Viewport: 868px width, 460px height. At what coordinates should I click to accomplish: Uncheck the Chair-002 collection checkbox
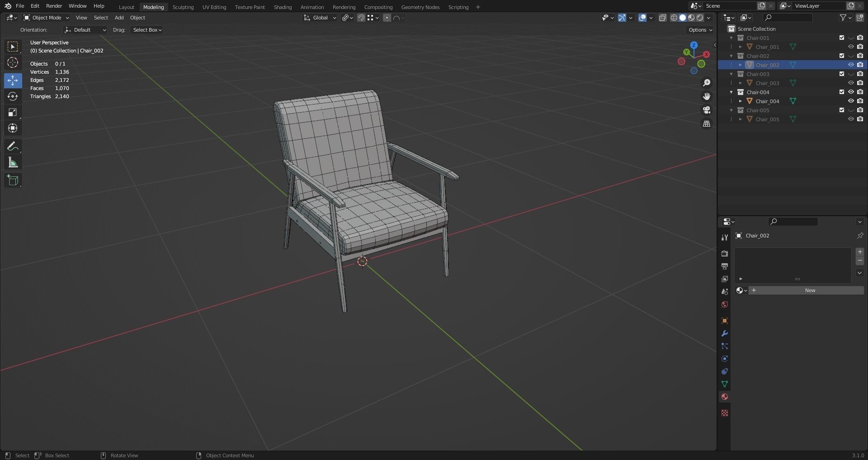(842, 56)
